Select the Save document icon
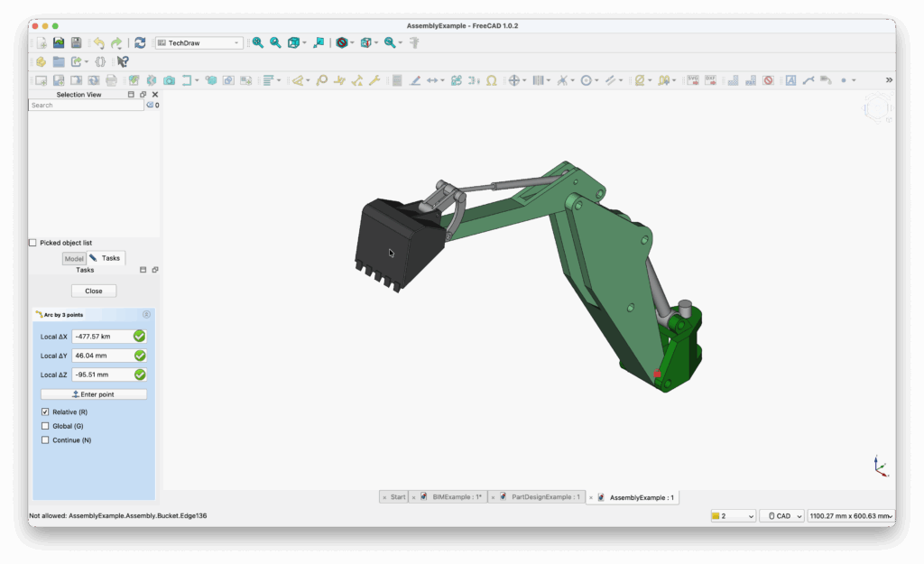Viewport: 924px width, 564px height. pos(76,42)
